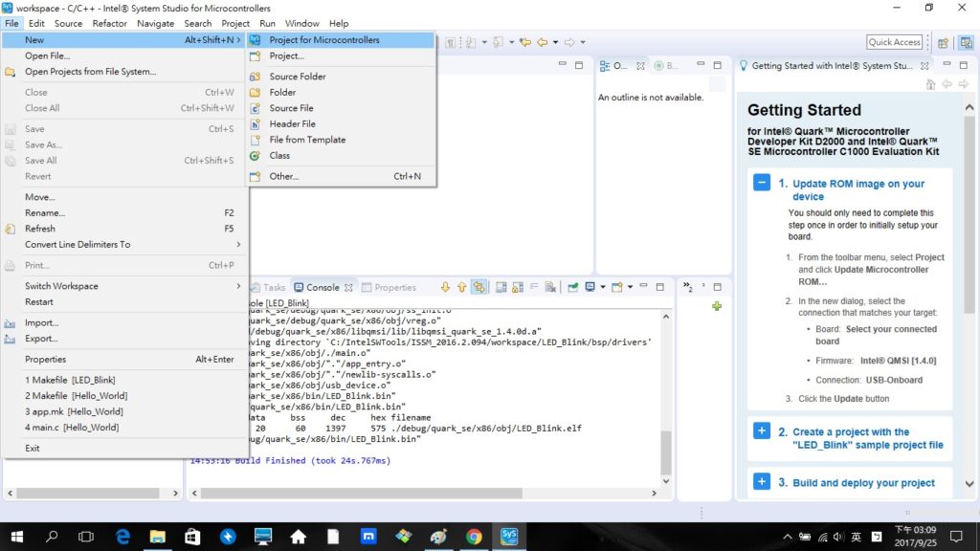
Task: Click the taskbar Search magnifier icon
Action: 52,536
